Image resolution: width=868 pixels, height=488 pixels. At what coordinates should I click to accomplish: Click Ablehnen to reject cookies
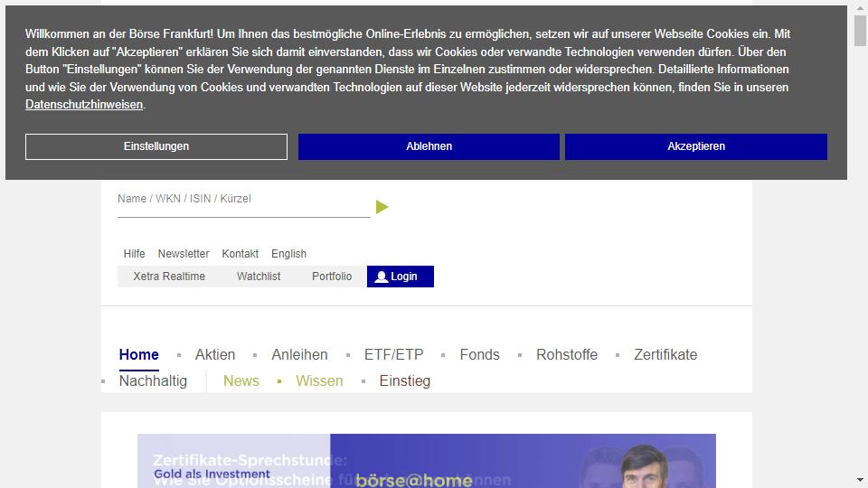[x=429, y=146]
